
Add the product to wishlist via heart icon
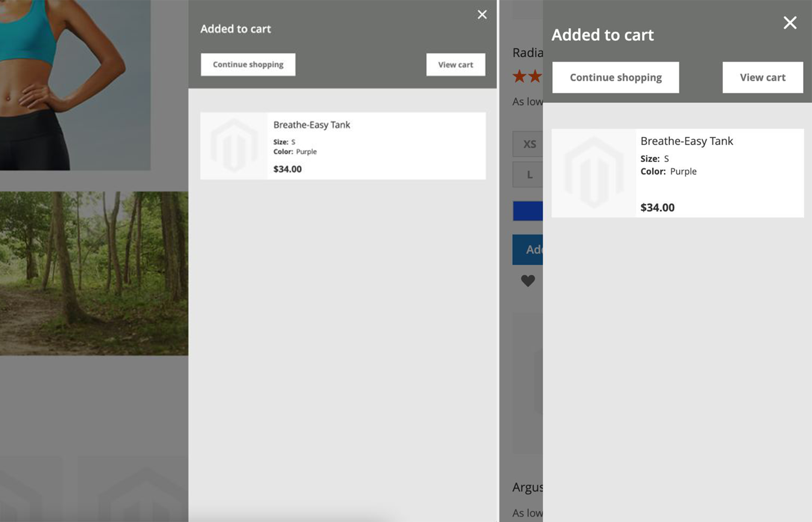[528, 281]
